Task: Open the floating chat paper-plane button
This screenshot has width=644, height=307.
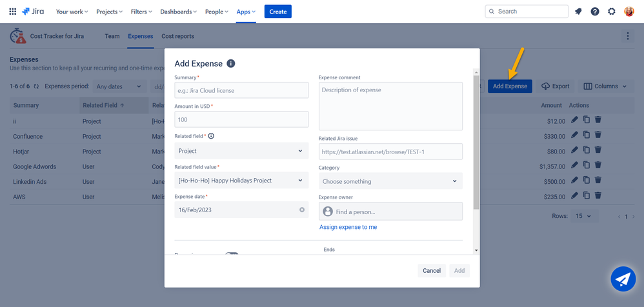Action: click(x=623, y=279)
